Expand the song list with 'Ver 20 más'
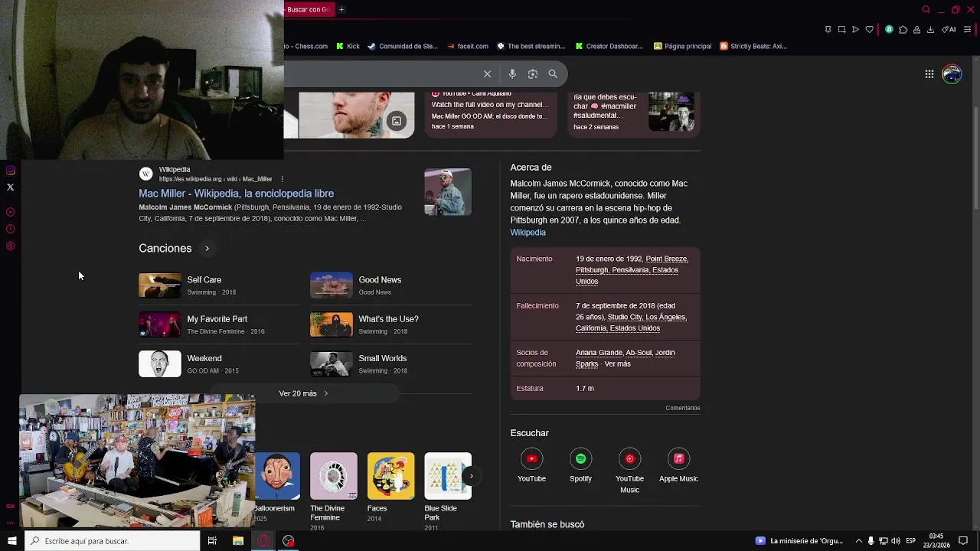This screenshot has width=980, height=551. click(x=304, y=393)
